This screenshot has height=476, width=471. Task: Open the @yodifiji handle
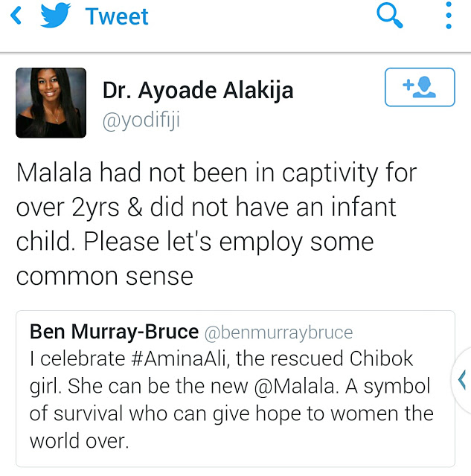pyautogui.click(x=141, y=120)
